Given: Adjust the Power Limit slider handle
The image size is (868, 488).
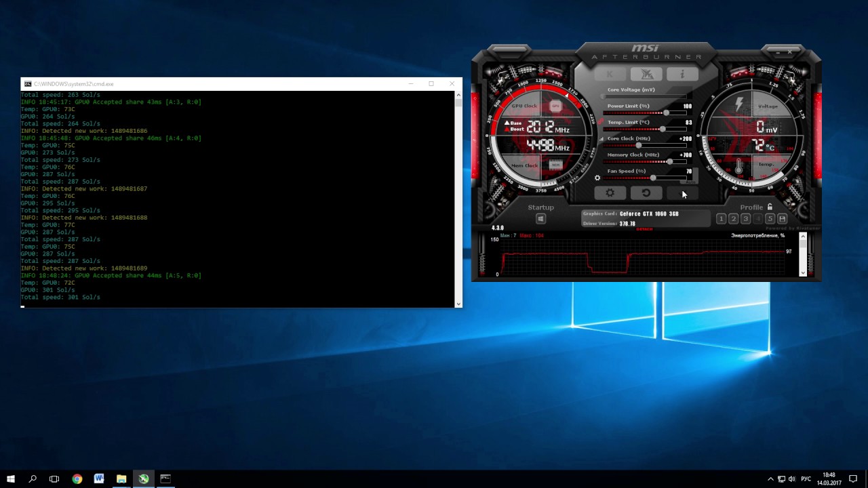Looking at the screenshot, I should click(x=666, y=113).
